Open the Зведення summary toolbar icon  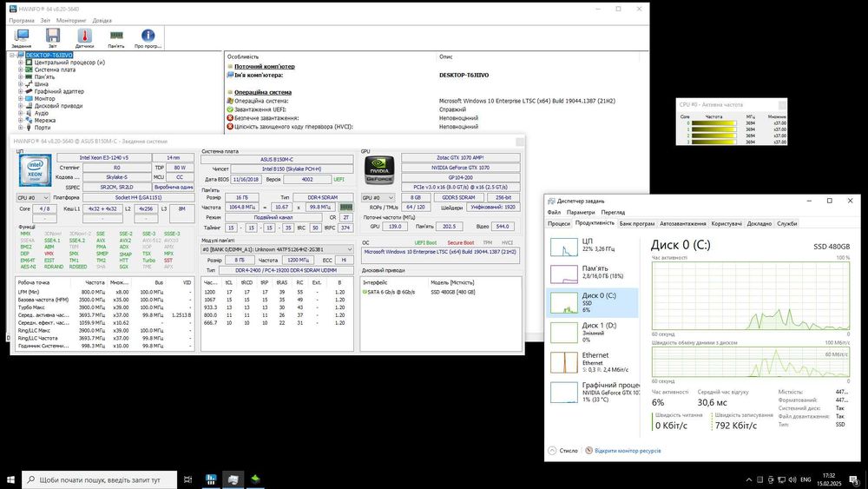pos(22,38)
